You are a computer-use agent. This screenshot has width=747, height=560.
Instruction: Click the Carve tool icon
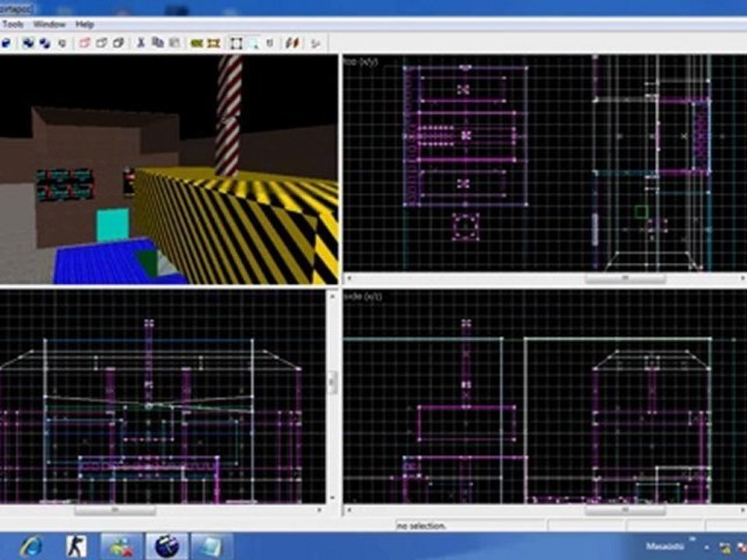(x=6, y=44)
